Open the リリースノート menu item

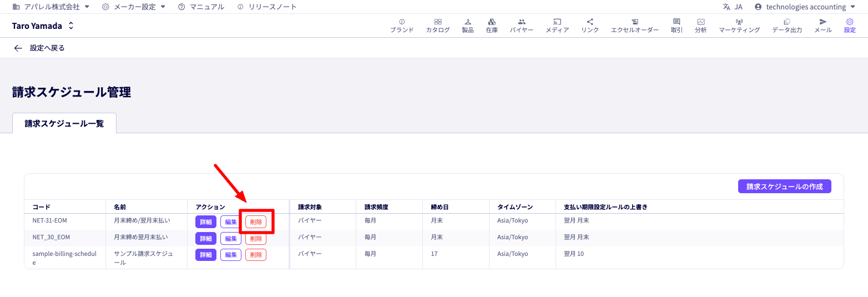click(x=272, y=7)
